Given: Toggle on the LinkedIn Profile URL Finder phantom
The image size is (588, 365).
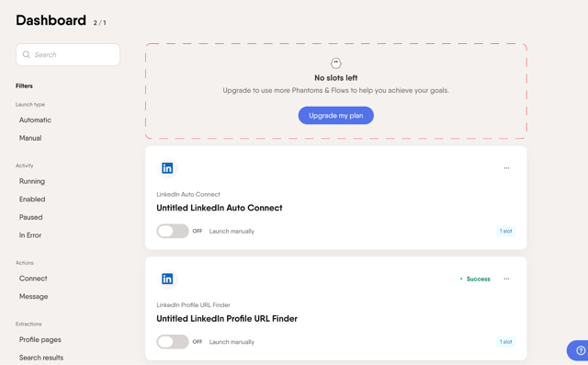Looking at the screenshot, I should [x=173, y=342].
